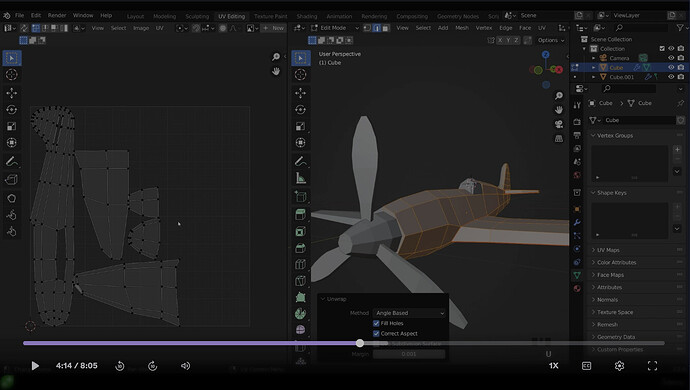Toggle Collection exclude checkbox in outliner
The image size is (690, 390).
[662, 49]
